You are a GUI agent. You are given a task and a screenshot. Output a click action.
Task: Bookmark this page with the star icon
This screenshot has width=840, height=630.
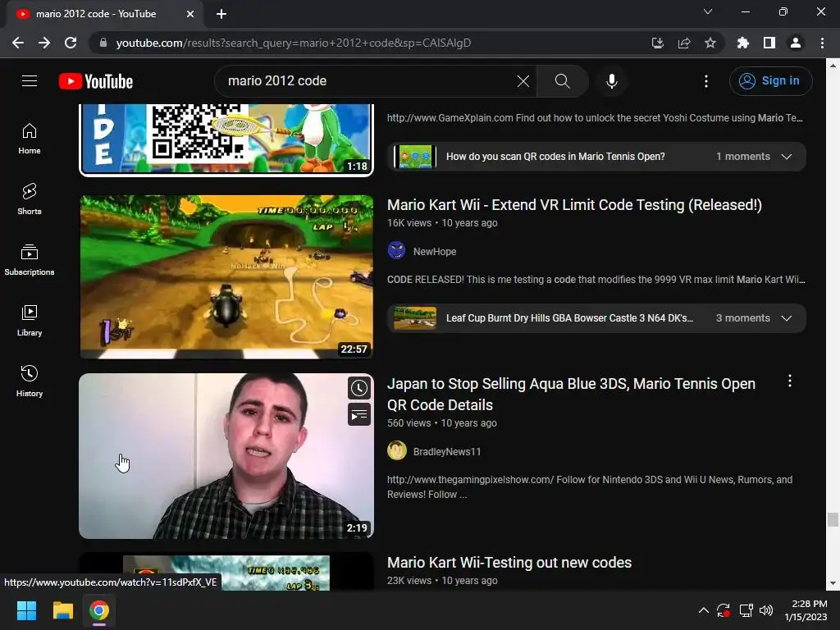(x=710, y=43)
